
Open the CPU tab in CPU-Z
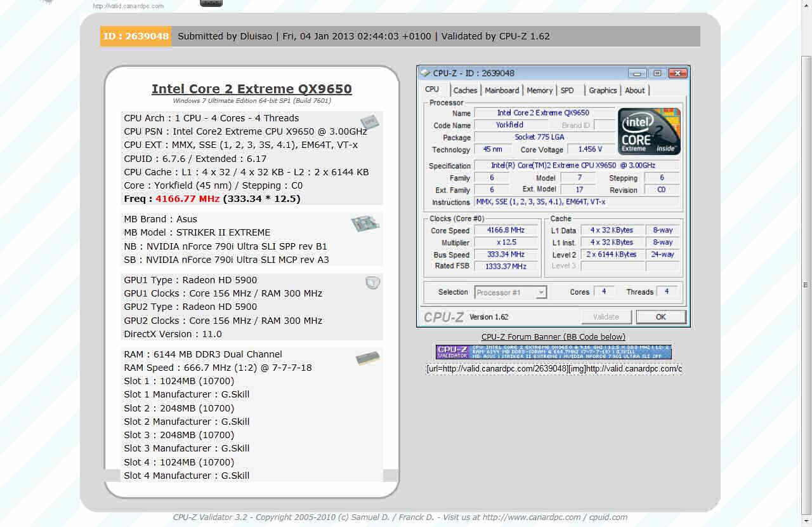(432, 90)
